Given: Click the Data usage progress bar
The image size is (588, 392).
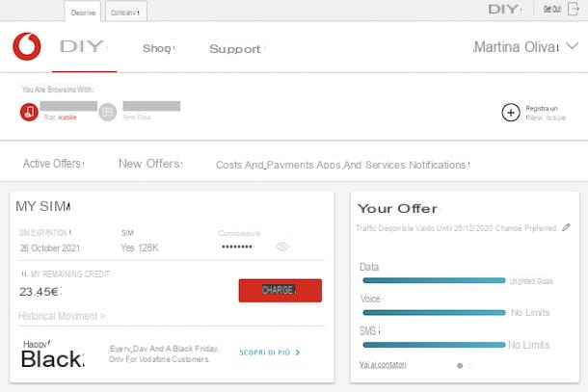Looking at the screenshot, I should [x=434, y=280].
